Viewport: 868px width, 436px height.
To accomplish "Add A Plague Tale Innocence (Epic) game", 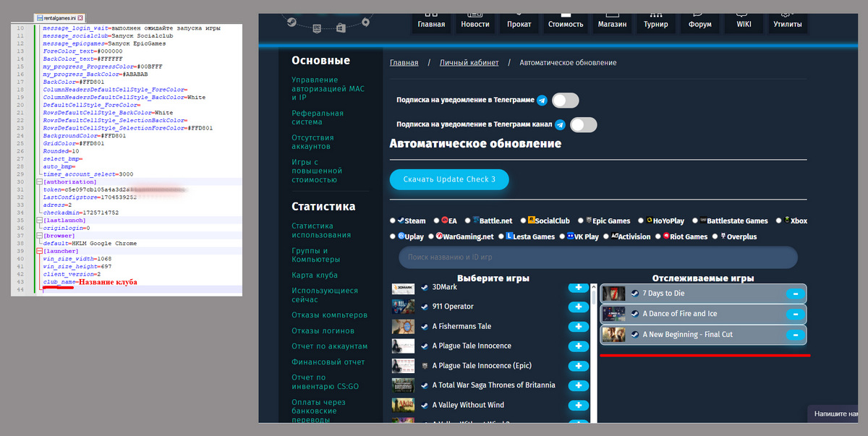I will 578,366.
